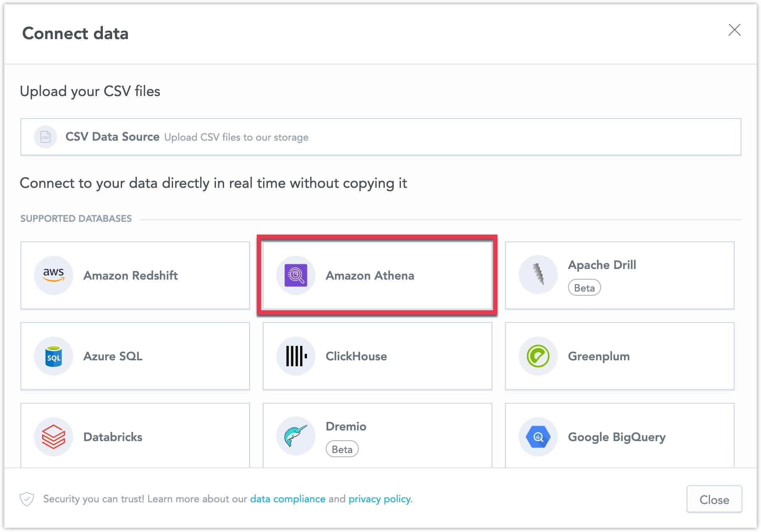
Task: Dismiss dialog with the X icon
Action: click(734, 30)
